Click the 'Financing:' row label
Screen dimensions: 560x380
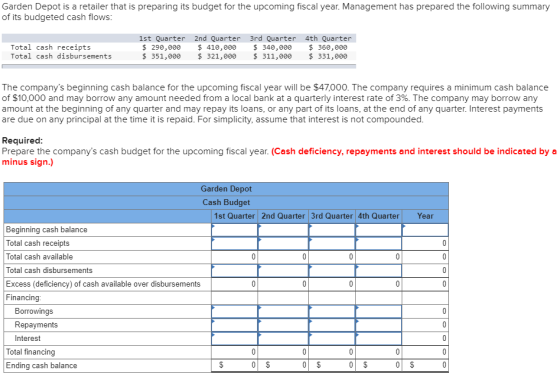pyautogui.click(x=24, y=298)
